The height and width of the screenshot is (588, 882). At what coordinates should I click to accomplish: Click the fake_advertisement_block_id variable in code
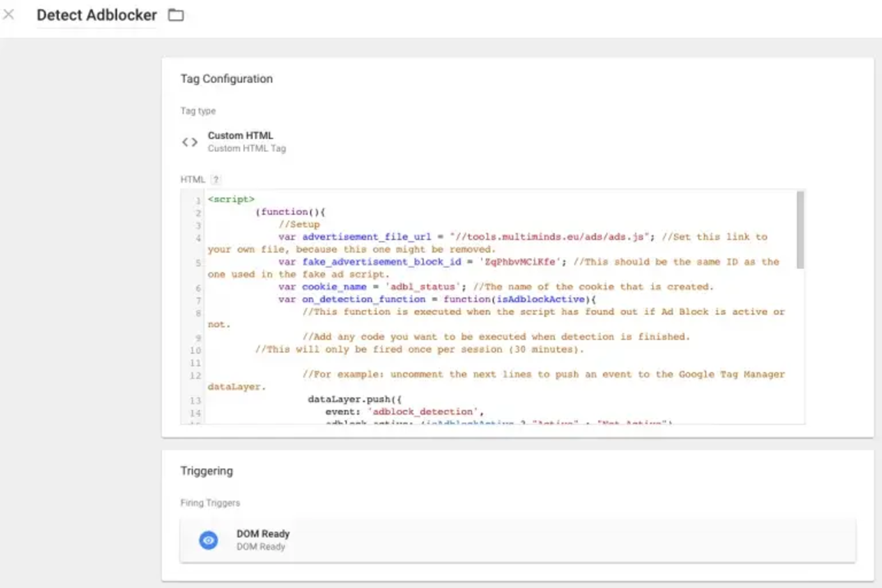[x=381, y=262]
